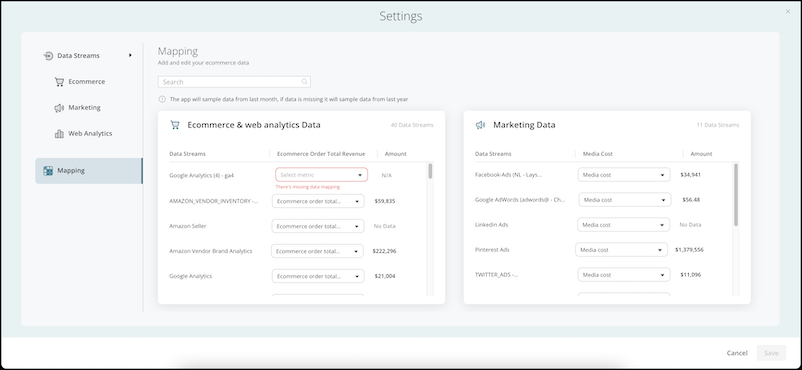Open Media cost dropdown for TWITTER_ADS
Viewport: 802px width, 370px height.
click(624, 275)
